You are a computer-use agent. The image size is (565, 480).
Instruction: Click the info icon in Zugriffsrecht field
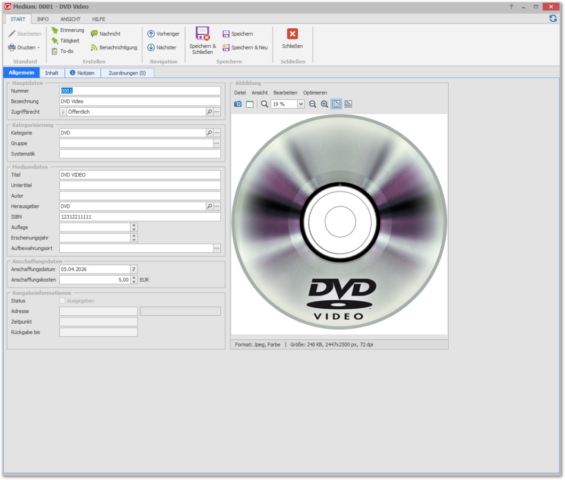click(63, 112)
